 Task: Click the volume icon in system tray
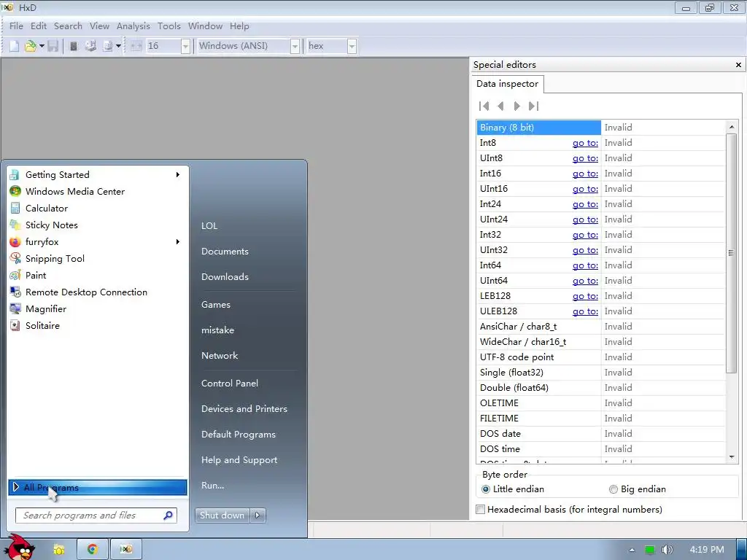667,550
